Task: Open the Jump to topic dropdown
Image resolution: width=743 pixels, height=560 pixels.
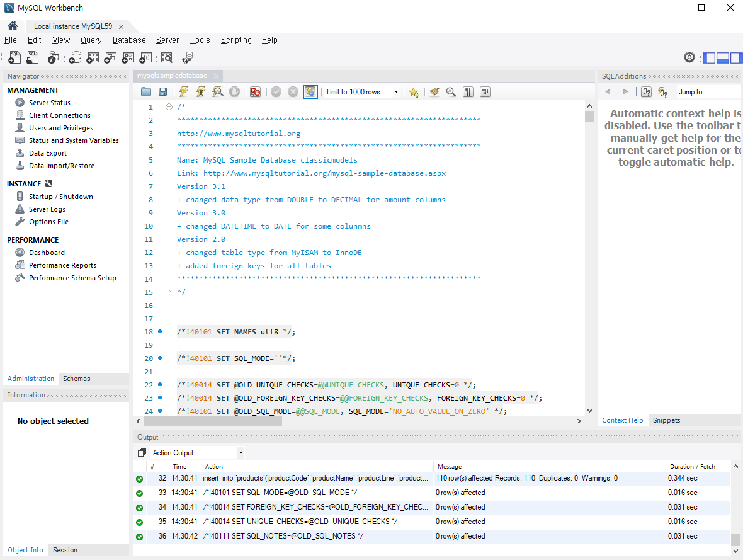Action: coord(708,92)
